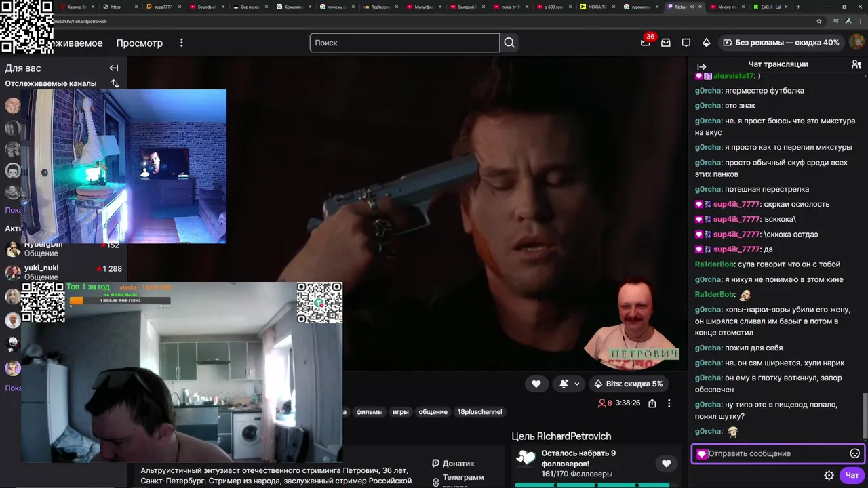Click the Цель RichardPetrovich heading

click(561, 436)
